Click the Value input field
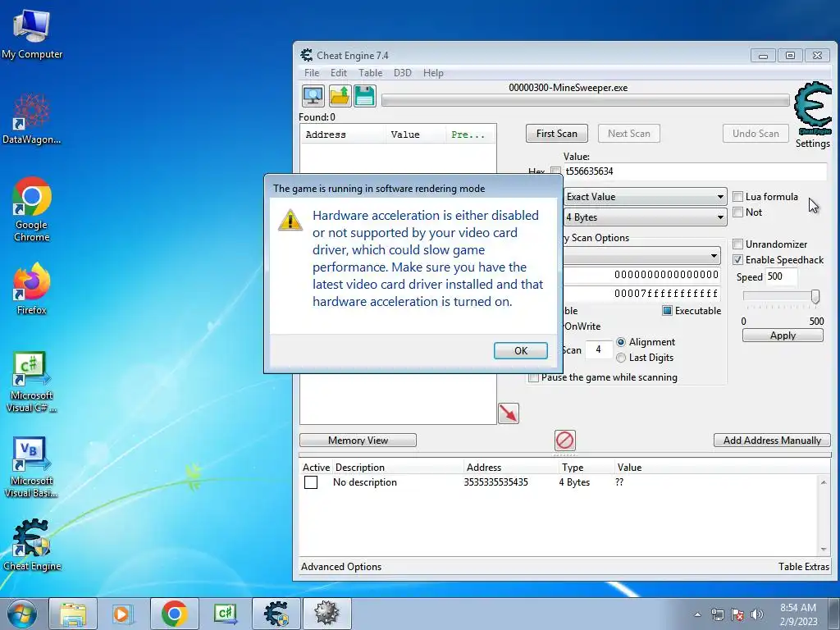The image size is (840, 630). coord(696,171)
